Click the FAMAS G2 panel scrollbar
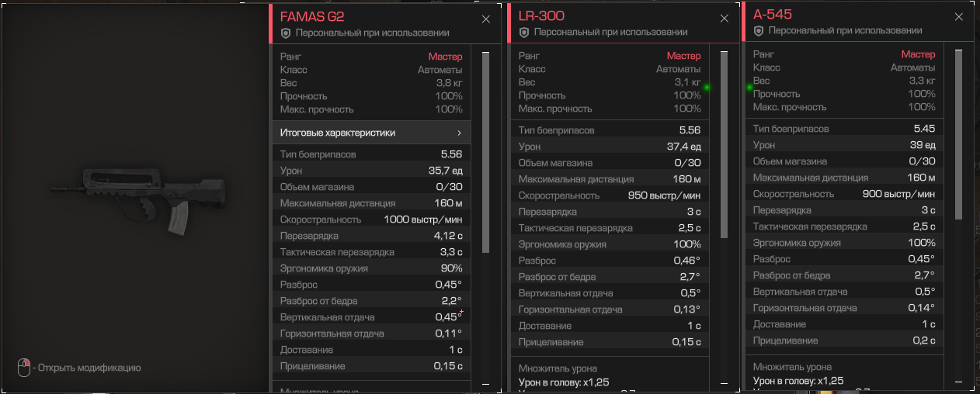The height and width of the screenshot is (394, 980). [486, 152]
